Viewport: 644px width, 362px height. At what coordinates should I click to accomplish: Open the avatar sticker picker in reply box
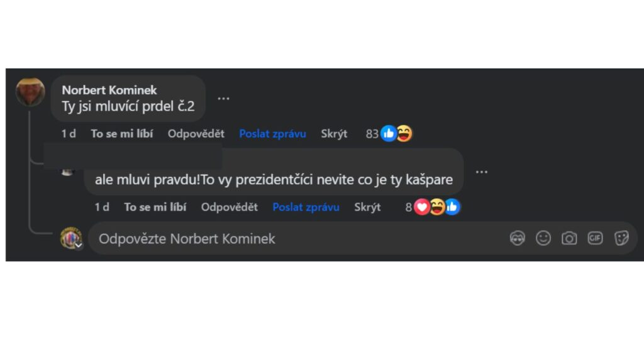coord(517,239)
